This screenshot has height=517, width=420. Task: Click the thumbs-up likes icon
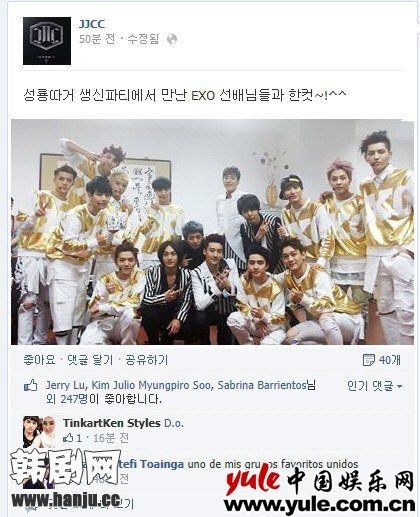pos(31,386)
